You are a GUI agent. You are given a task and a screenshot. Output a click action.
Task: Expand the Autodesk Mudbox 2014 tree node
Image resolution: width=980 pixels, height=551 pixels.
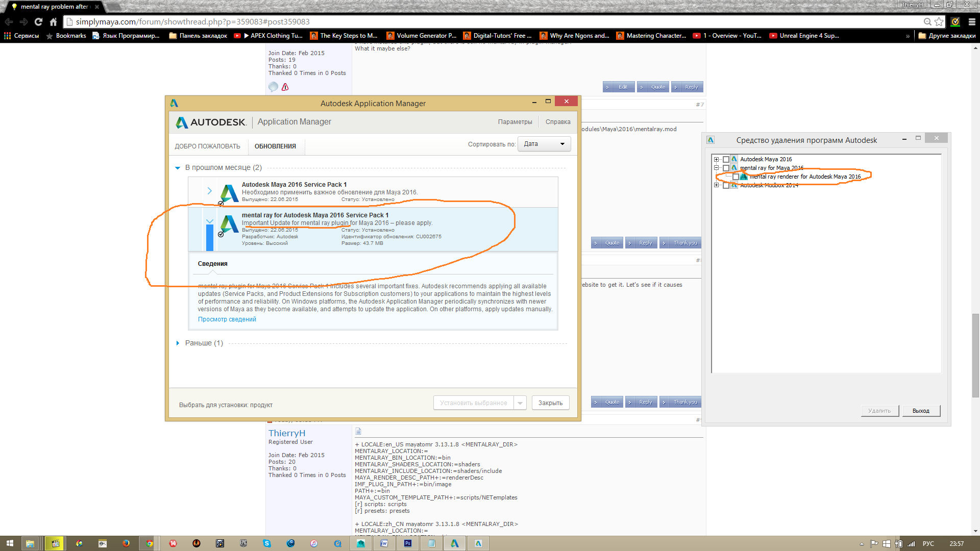point(717,185)
